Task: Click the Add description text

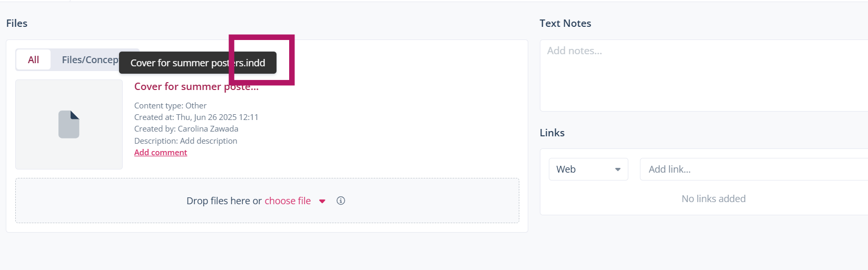Action: 209,141
